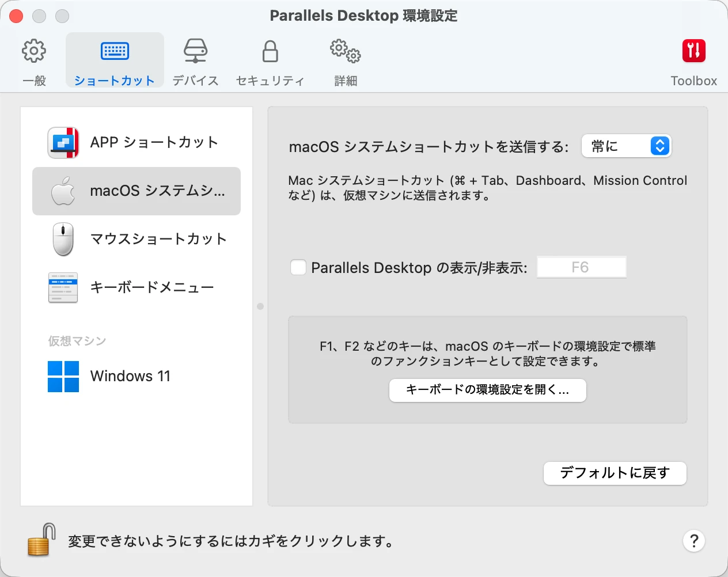
Task: Open help with the question mark button
Action: coord(694,541)
